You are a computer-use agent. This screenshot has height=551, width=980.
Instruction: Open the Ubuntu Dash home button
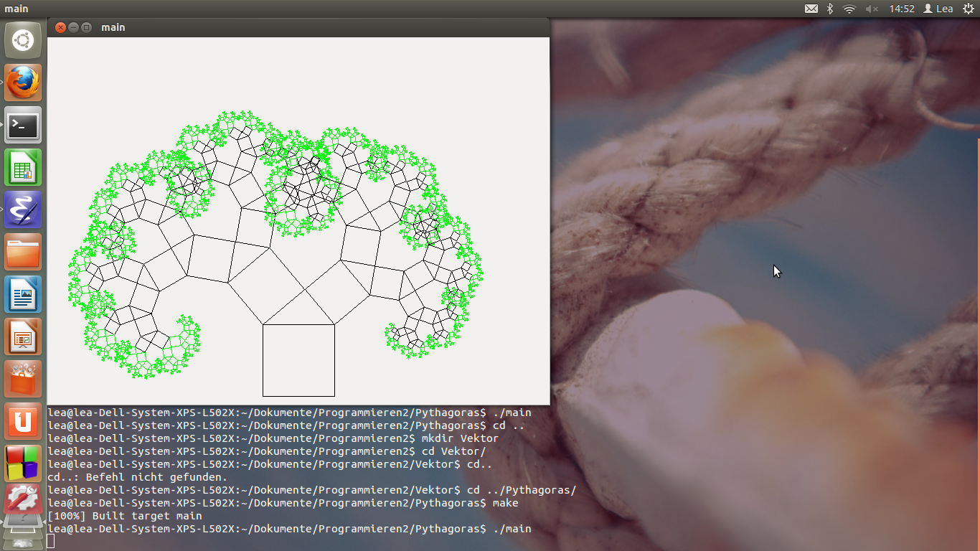click(23, 40)
